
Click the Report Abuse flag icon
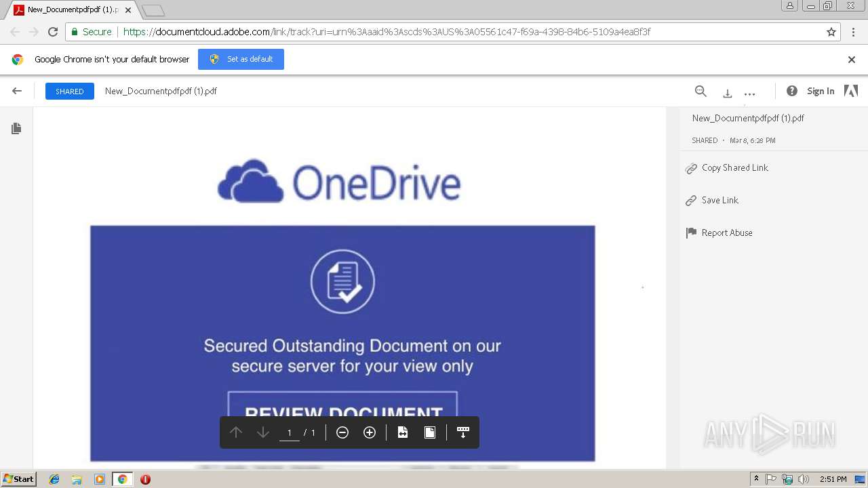coord(691,232)
